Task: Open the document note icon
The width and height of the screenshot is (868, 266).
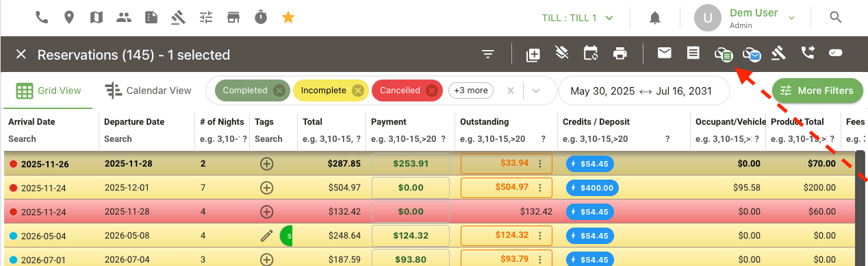Action: click(151, 17)
